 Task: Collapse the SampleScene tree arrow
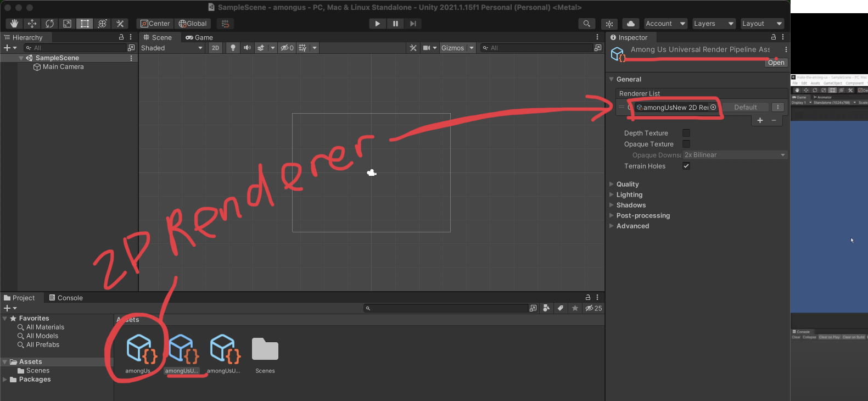click(x=21, y=58)
